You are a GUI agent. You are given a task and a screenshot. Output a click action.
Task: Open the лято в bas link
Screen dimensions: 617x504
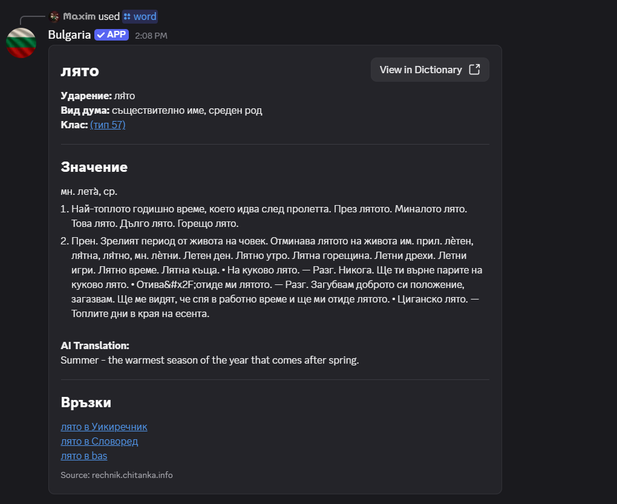[x=84, y=456]
